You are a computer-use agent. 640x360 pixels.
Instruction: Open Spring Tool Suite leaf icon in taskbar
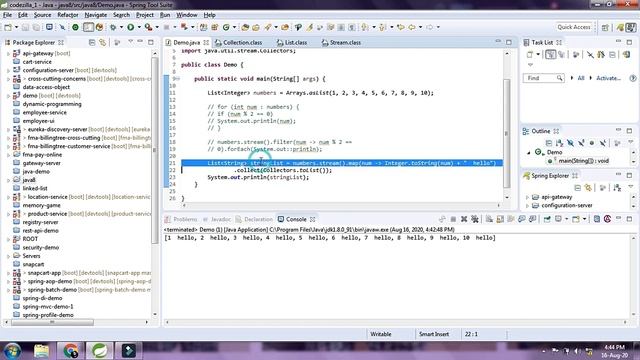(x=100, y=351)
